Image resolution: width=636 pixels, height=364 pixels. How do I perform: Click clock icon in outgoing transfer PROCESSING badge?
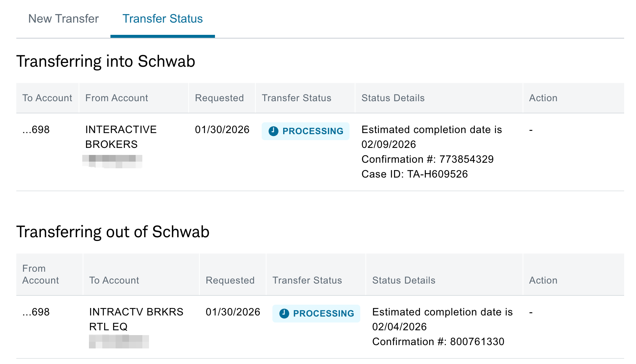coord(284,314)
